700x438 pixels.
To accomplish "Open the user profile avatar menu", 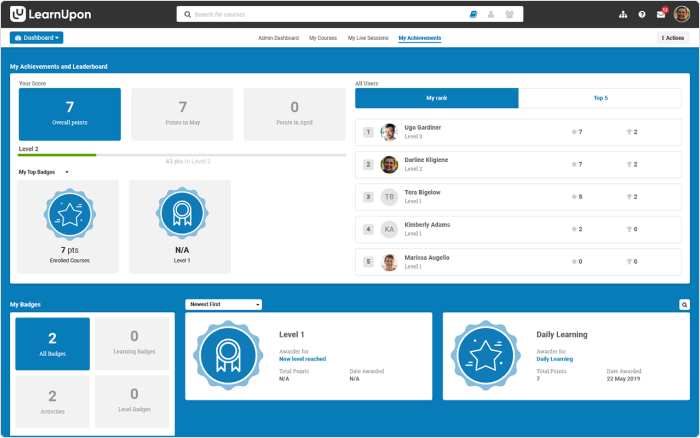I will pyautogui.click(x=681, y=14).
